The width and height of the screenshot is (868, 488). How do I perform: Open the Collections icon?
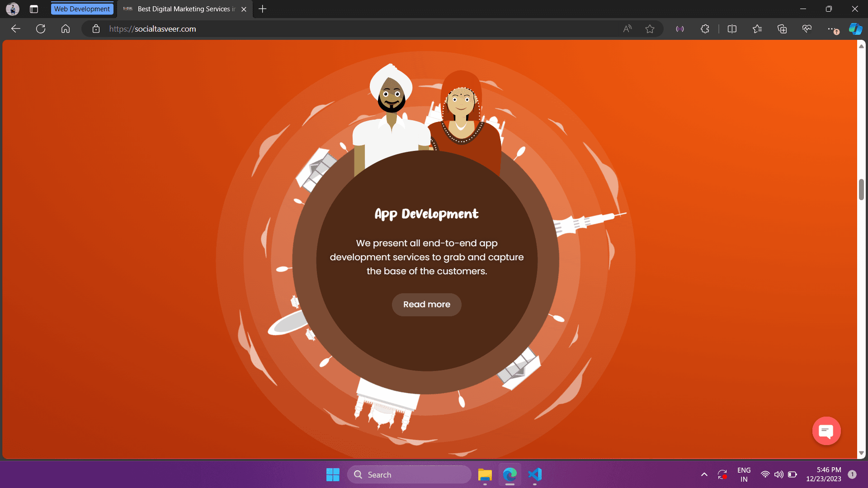point(782,29)
